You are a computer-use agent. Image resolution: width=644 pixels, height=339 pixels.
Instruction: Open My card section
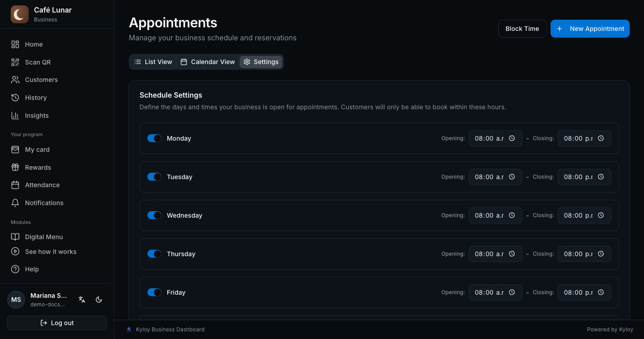(57, 150)
